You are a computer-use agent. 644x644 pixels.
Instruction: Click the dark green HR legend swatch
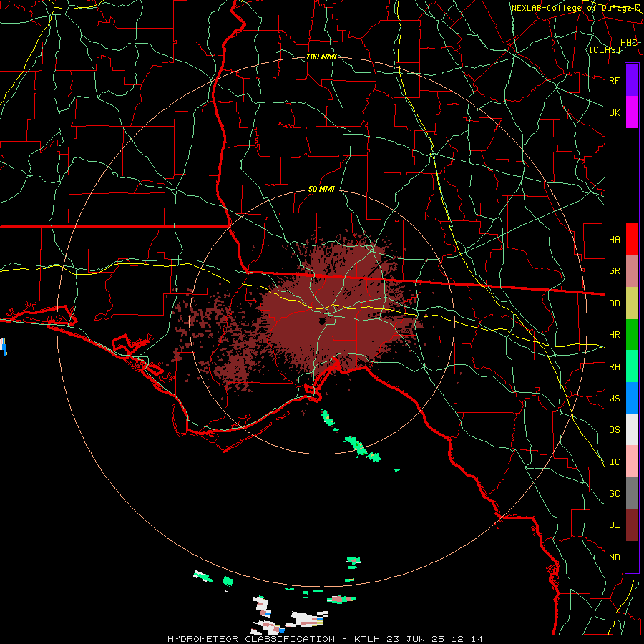coord(632,335)
